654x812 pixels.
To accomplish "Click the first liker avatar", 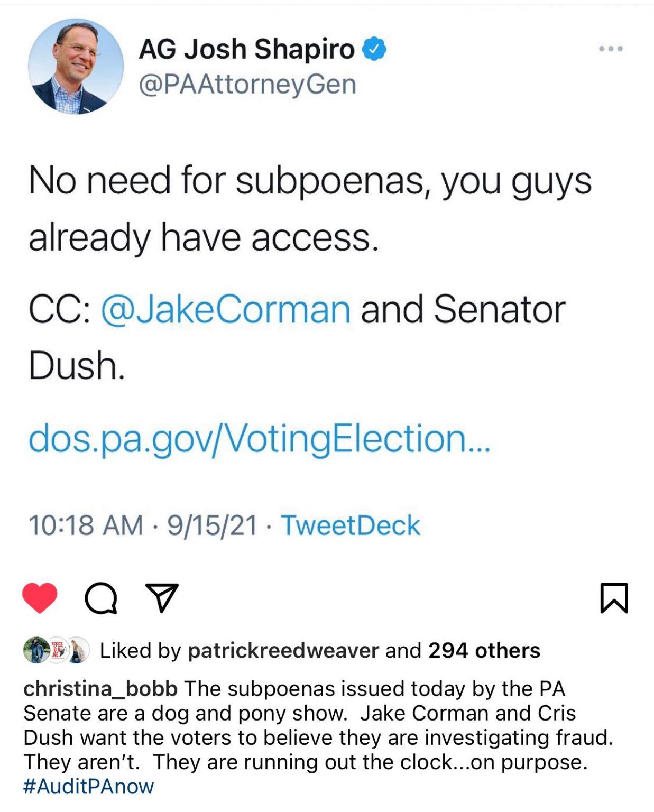I will pyautogui.click(x=36, y=650).
